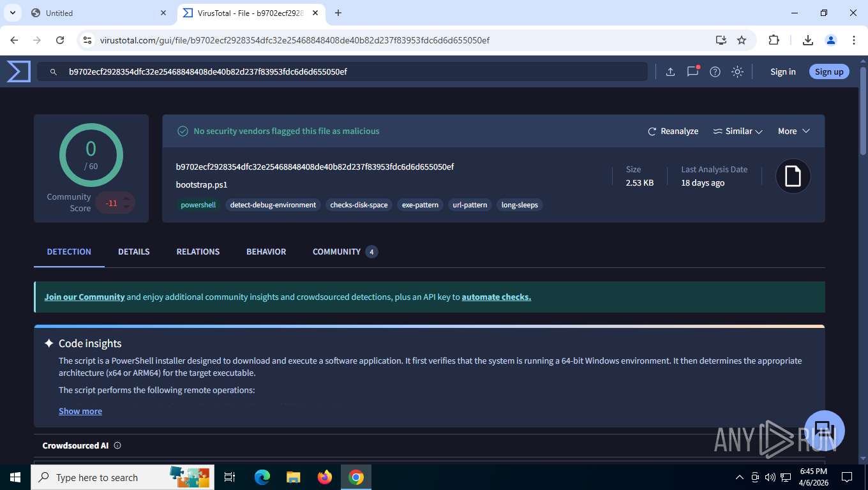The height and width of the screenshot is (490, 868).
Task: Click Show more under Code insights
Action: click(x=80, y=411)
